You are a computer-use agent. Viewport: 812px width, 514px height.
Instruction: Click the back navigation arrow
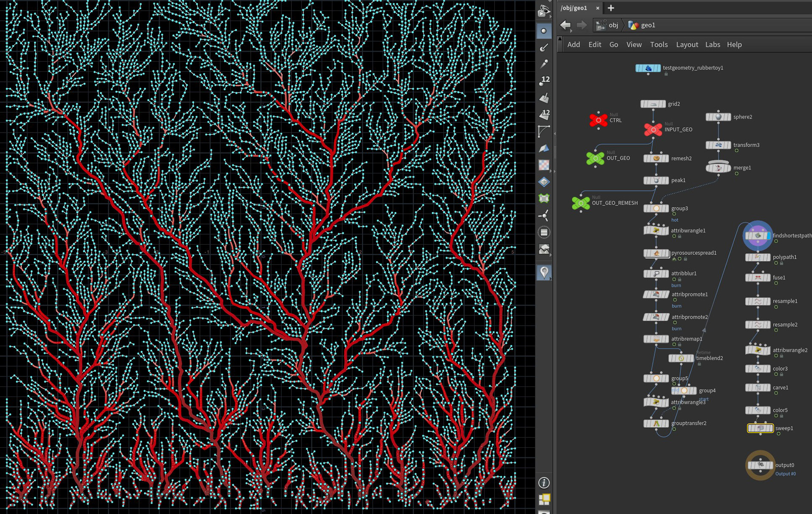tap(565, 25)
